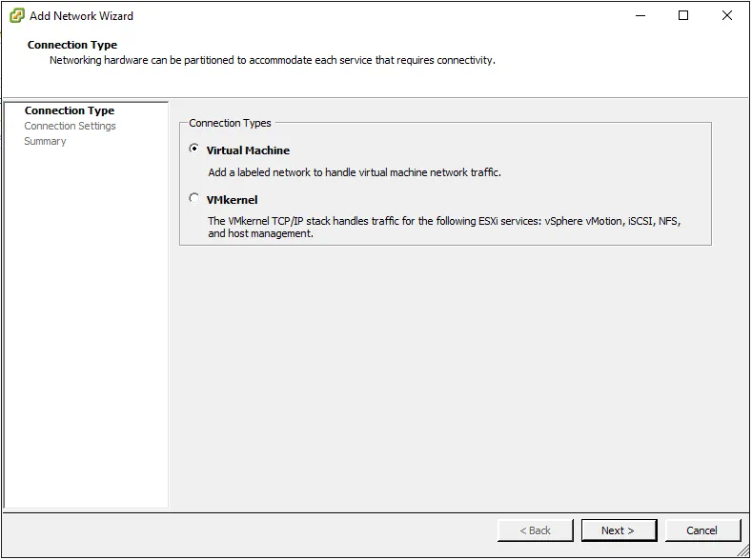Select the Virtual Machine radio button

click(194, 150)
